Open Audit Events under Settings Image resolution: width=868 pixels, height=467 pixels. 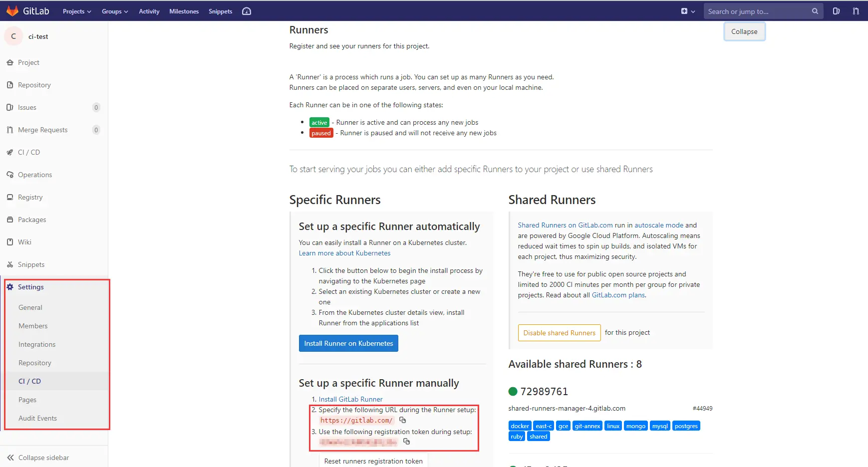coord(37,418)
